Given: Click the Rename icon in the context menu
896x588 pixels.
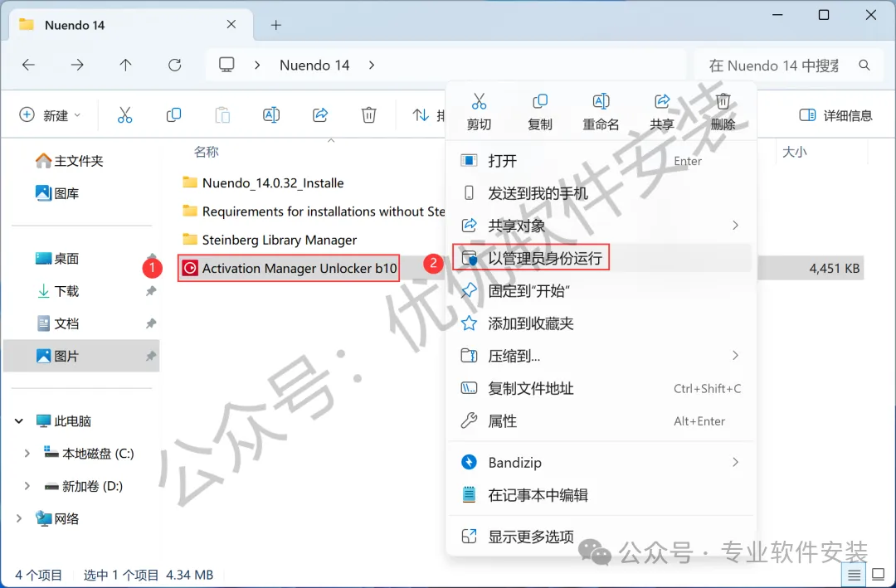Looking at the screenshot, I should click(x=601, y=102).
